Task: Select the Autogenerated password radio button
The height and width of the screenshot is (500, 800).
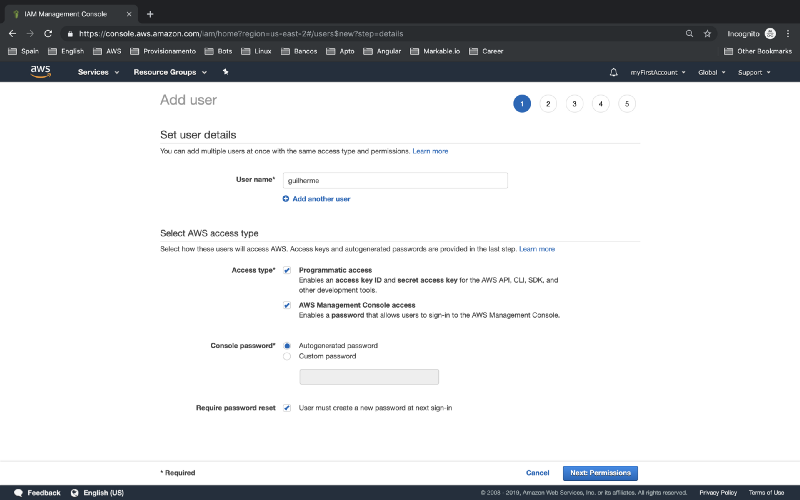Action: 287,345
